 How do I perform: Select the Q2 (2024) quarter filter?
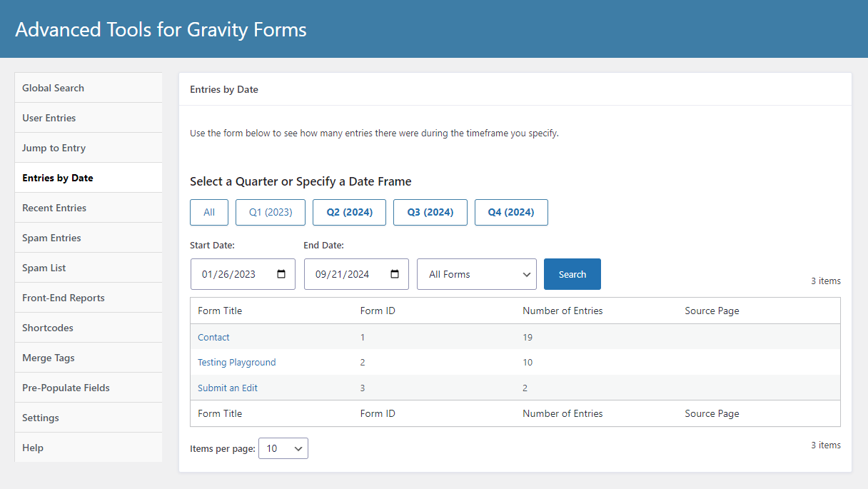[x=349, y=212]
